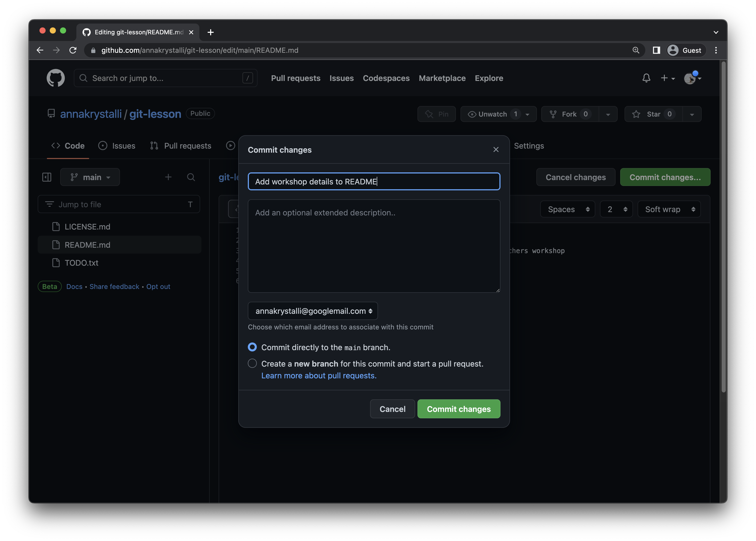The image size is (756, 541).
Task: Click the header Commit changes... button
Action: pyautogui.click(x=665, y=177)
